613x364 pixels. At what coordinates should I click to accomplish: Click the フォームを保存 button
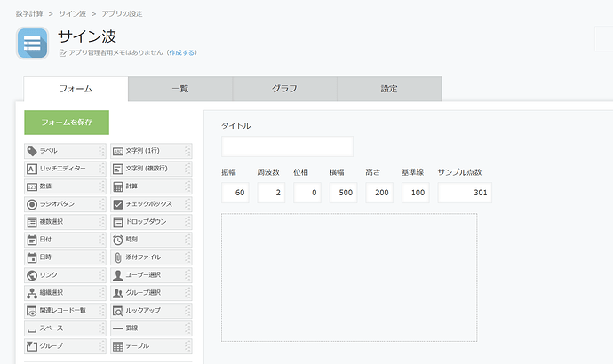pyautogui.click(x=67, y=123)
